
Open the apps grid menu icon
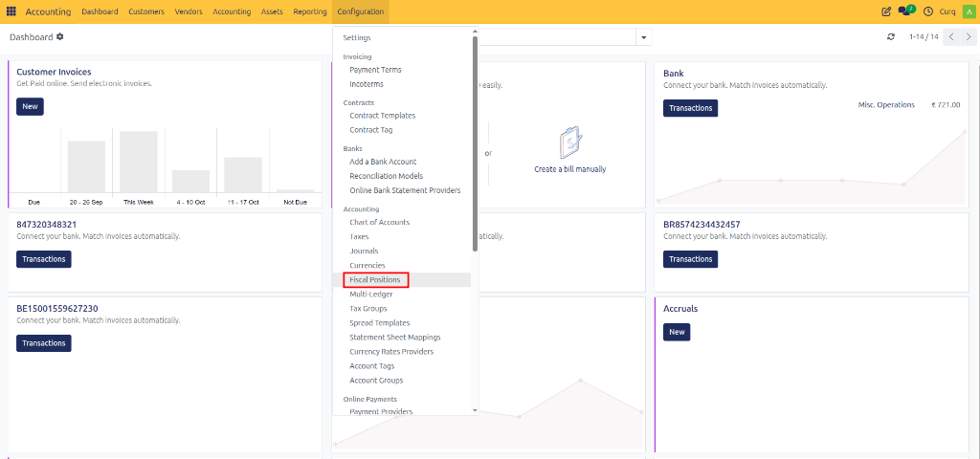tap(11, 11)
